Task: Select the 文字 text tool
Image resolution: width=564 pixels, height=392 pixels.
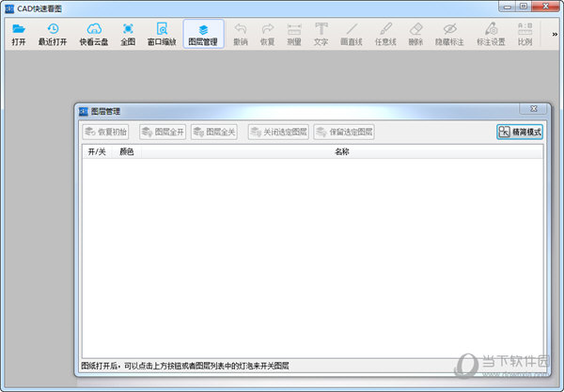Action: pos(321,35)
